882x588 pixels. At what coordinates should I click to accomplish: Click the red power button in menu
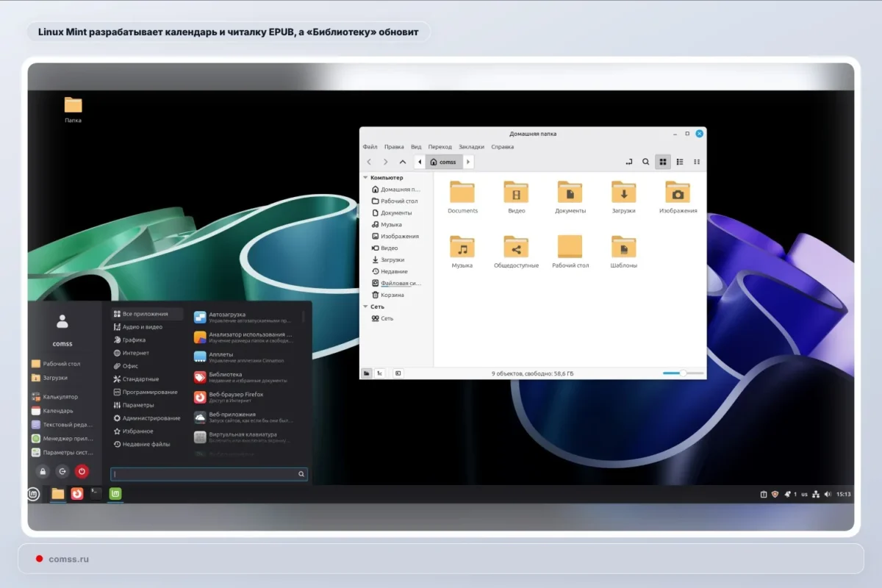(82, 471)
